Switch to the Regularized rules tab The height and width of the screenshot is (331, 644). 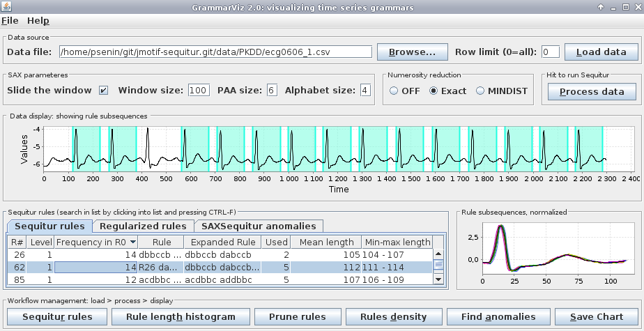[143, 226]
